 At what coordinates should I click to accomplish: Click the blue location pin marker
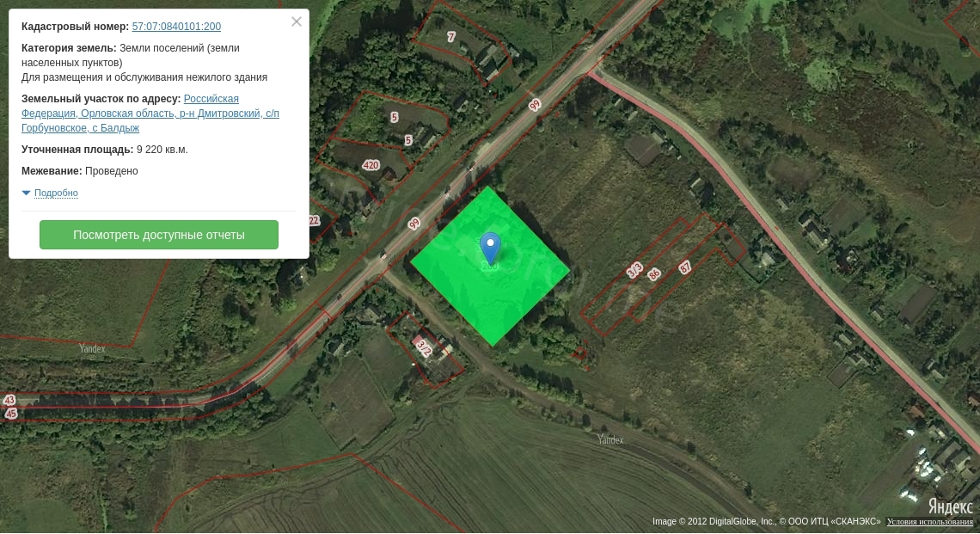(490, 247)
